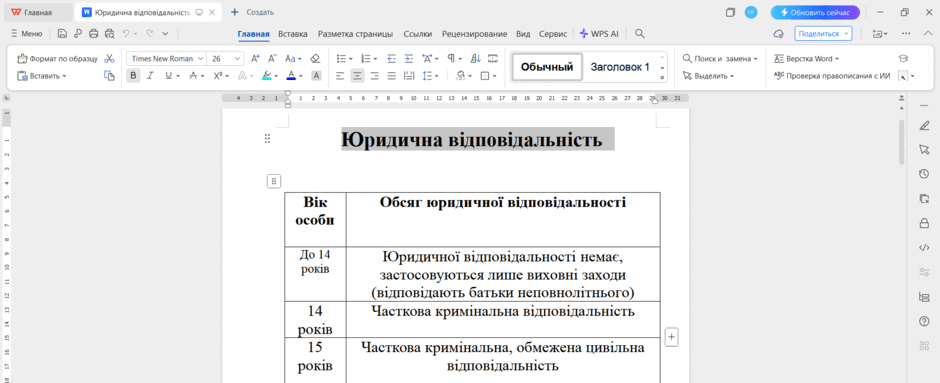
Task: Click the Undo arrow icon
Action: point(126,34)
